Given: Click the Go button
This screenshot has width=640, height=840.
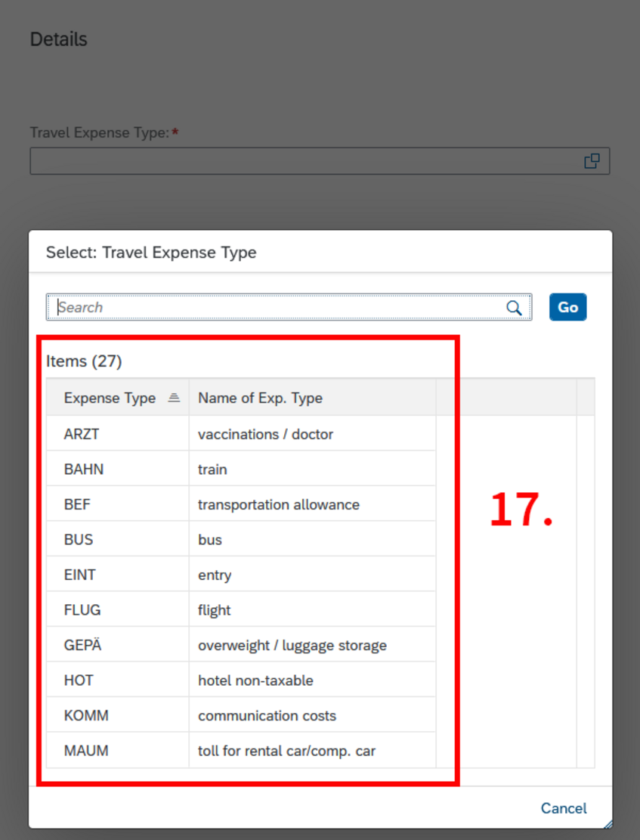Looking at the screenshot, I should point(567,307).
